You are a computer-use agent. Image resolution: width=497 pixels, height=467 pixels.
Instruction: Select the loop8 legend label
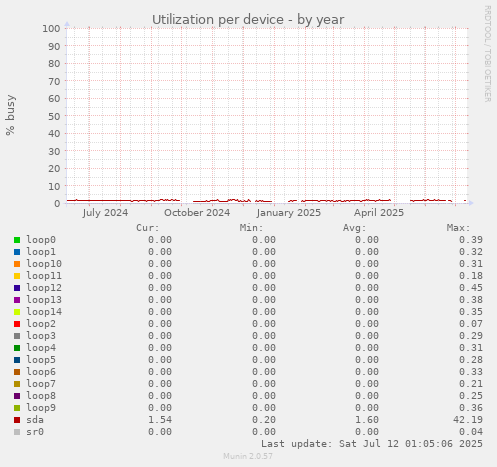click(41, 396)
